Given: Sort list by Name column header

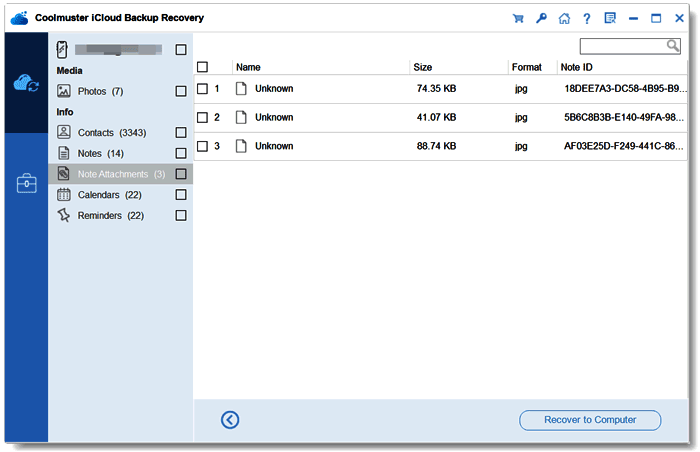Looking at the screenshot, I should tap(248, 67).
